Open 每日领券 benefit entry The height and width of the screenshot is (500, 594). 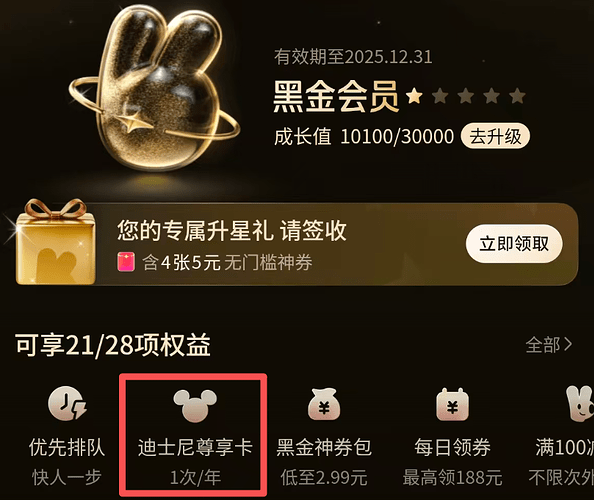pyautogui.click(x=452, y=447)
